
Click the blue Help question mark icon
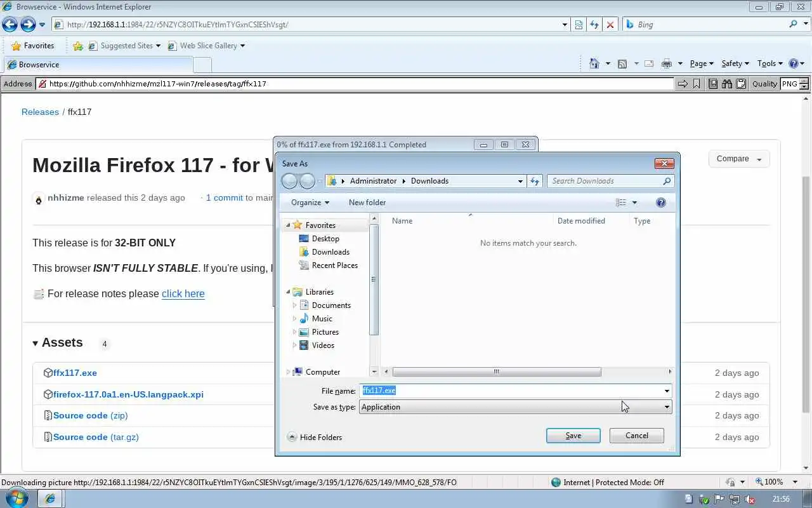793,63
